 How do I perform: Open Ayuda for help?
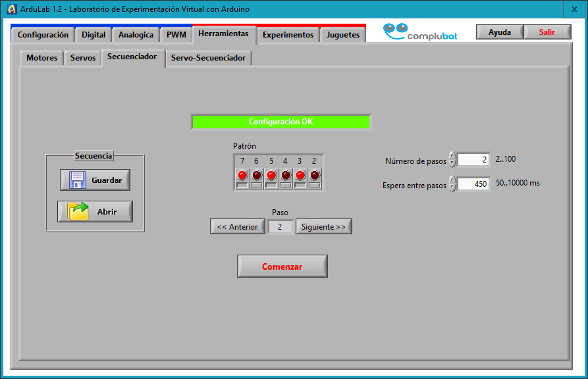pos(499,32)
